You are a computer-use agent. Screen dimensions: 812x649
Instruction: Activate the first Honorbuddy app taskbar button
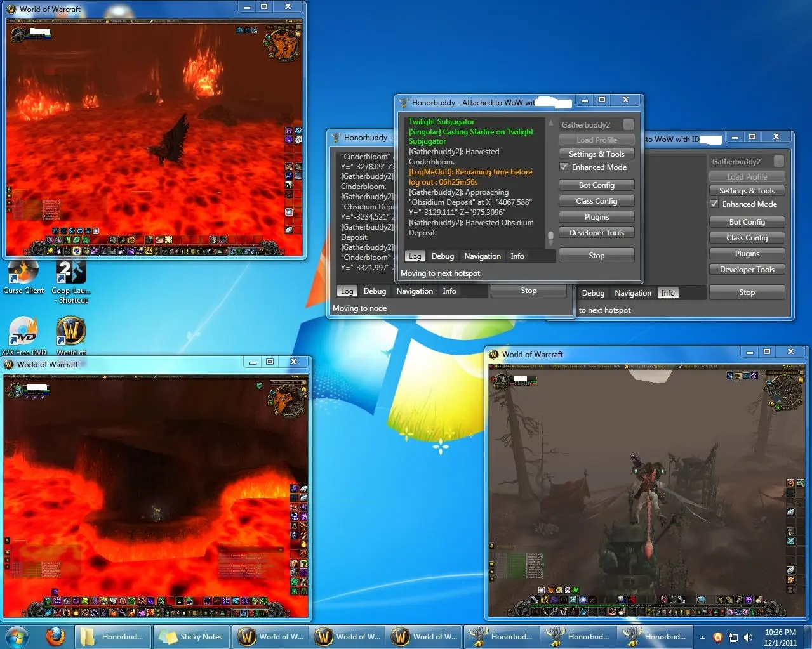[x=503, y=636]
